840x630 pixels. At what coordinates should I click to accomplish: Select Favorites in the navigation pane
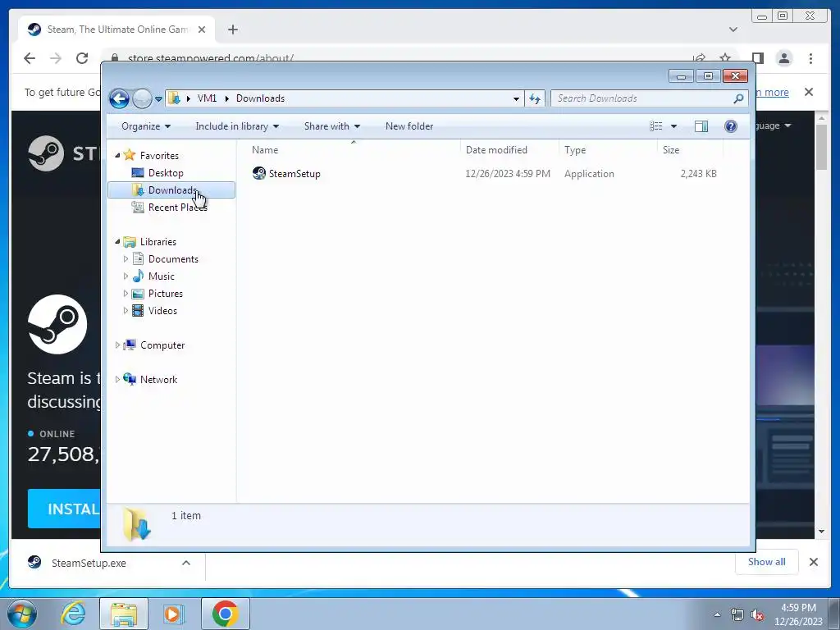point(159,155)
